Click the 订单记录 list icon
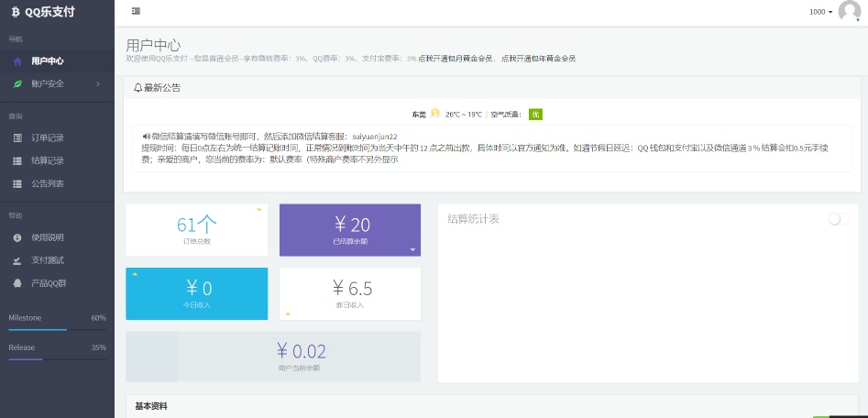 click(17, 138)
